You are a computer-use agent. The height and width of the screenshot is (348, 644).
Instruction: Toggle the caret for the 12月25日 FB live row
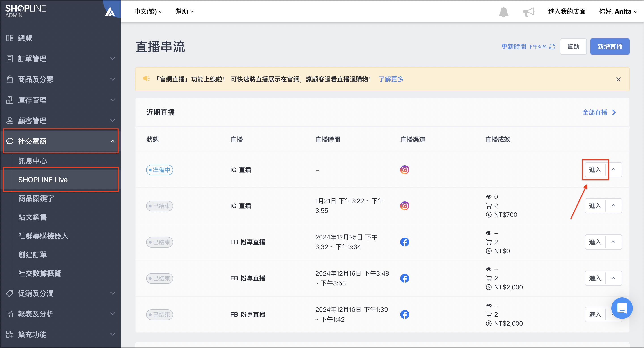tap(614, 242)
